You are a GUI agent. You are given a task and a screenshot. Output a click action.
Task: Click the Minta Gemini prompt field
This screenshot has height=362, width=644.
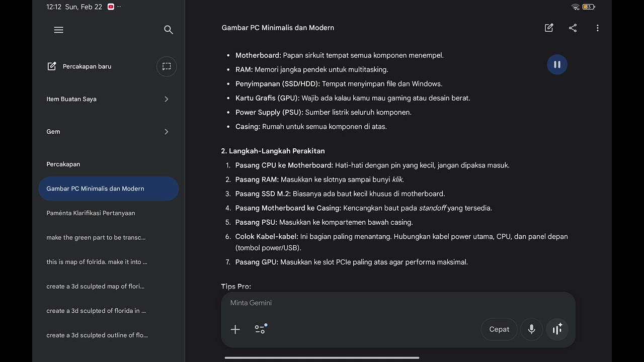click(398, 303)
